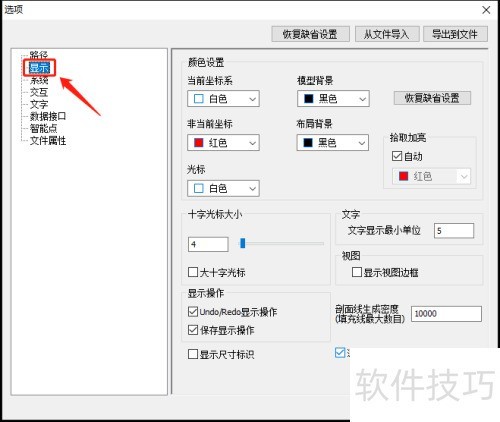Open 文件属性 settings in the tree
Viewport: 500px width, 422px height.
[48, 141]
